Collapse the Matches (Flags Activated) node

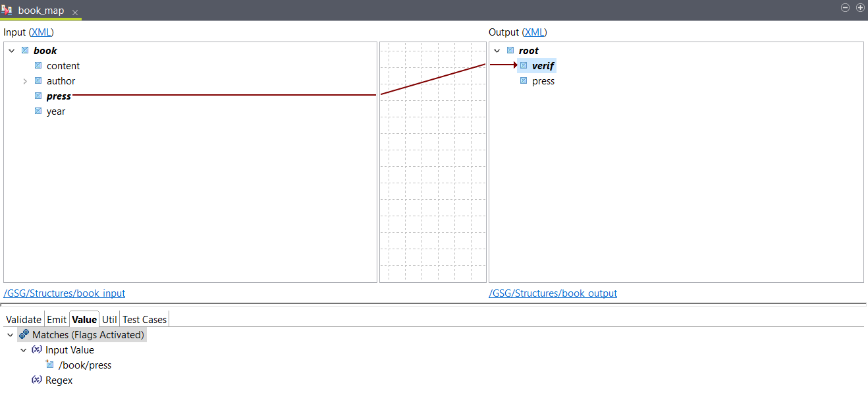tap(10, 335)
